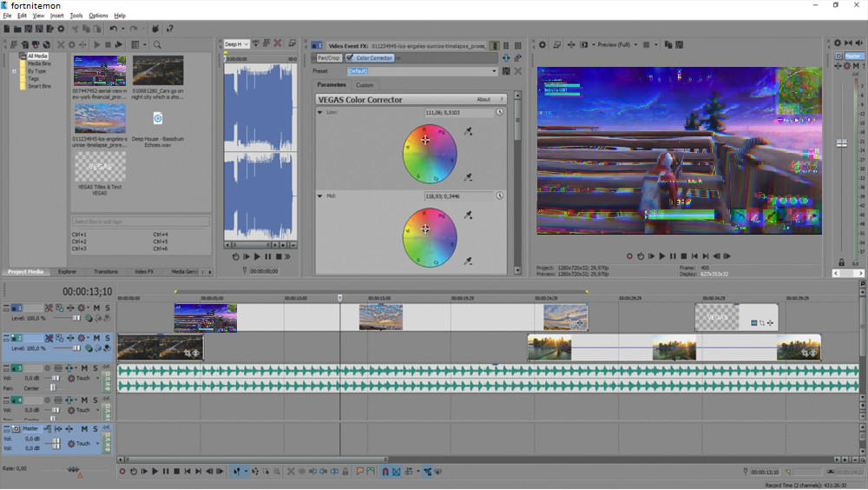Save the FX preset icon
This screenshot has height=490, width=868.
pos(506,71)
